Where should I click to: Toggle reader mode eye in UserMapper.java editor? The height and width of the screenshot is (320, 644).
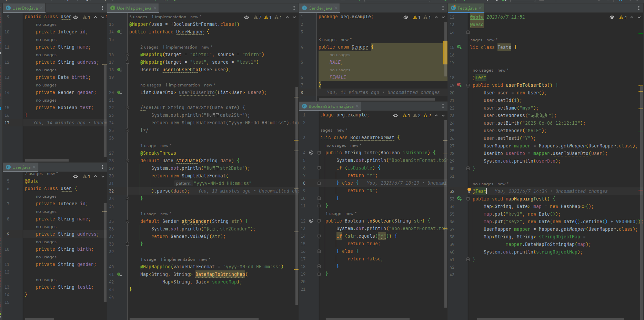pos(246,17)
